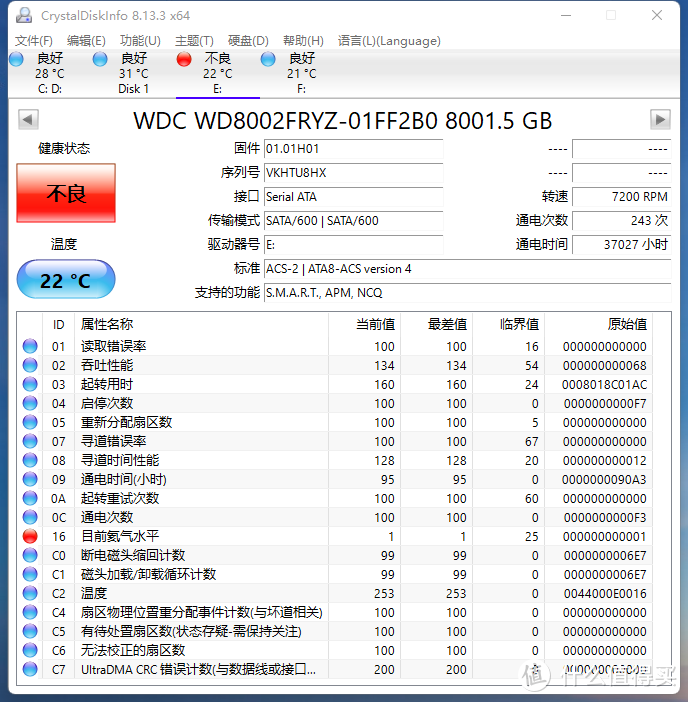The width and height of the screenshot is (688, 702).
Task: Click the interface field Serial ATA
Action: [x=353, y=197]
